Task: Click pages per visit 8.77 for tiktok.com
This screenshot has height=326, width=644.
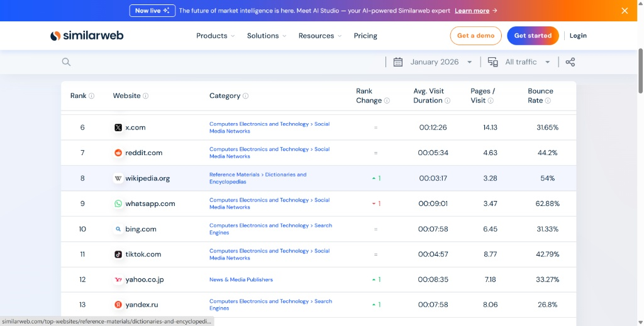Action: pos(491,254)
